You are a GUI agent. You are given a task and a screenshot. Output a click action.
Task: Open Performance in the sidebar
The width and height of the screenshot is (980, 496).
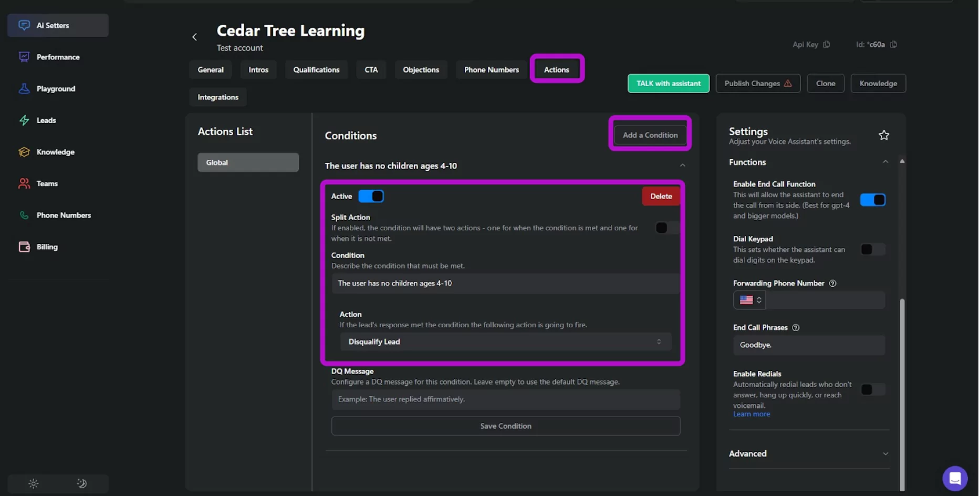(x=58, y=57)
